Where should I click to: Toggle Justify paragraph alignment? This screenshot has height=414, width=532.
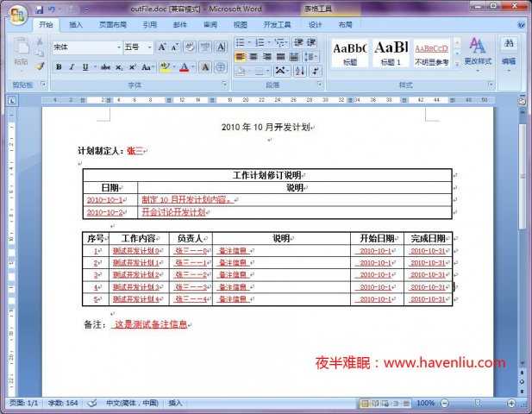pyautogui.click(x=280, y=57)
